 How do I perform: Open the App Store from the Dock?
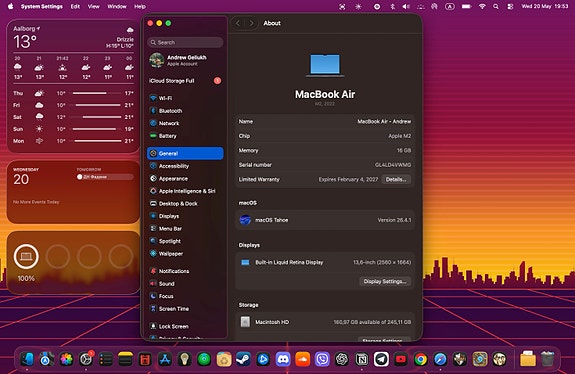[165, 359]
